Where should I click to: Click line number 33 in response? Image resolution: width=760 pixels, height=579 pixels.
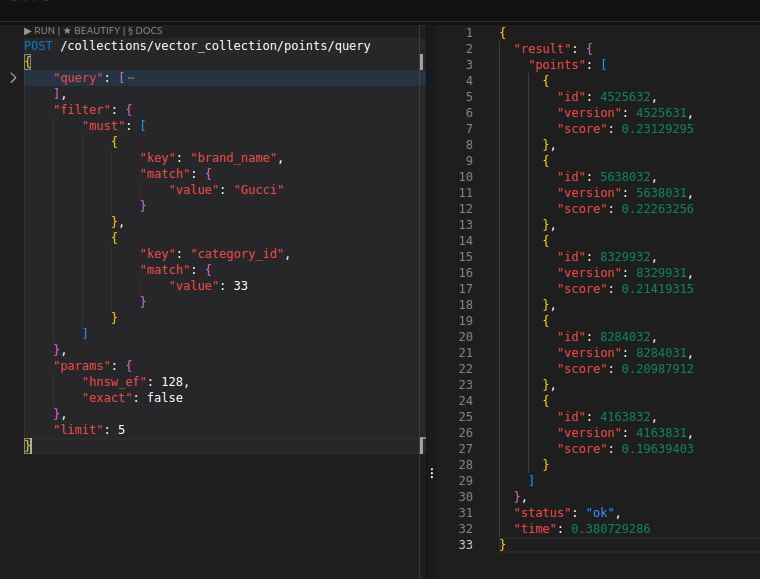pos(466,545)
